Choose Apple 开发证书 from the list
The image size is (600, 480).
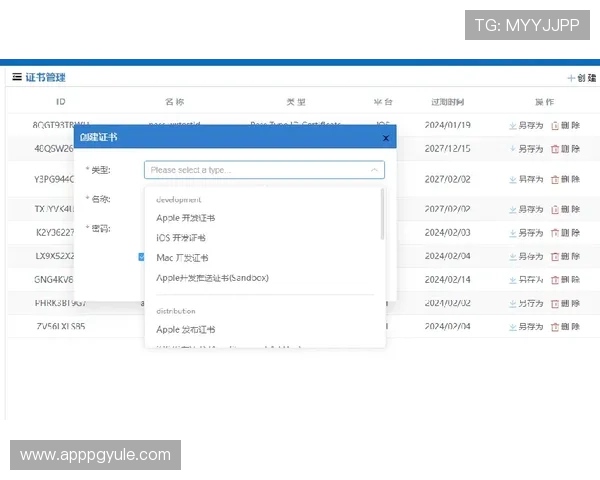(x=186, y=218)
